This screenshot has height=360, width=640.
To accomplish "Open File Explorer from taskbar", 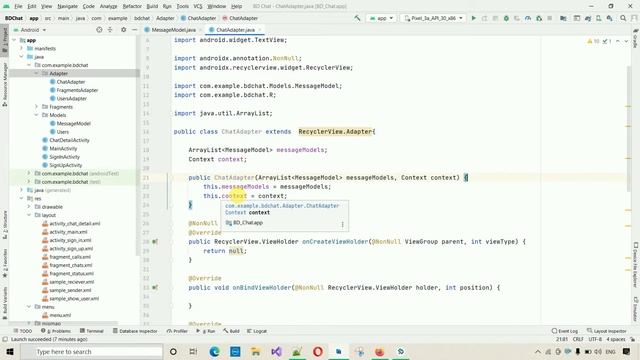I will (256, 351).
